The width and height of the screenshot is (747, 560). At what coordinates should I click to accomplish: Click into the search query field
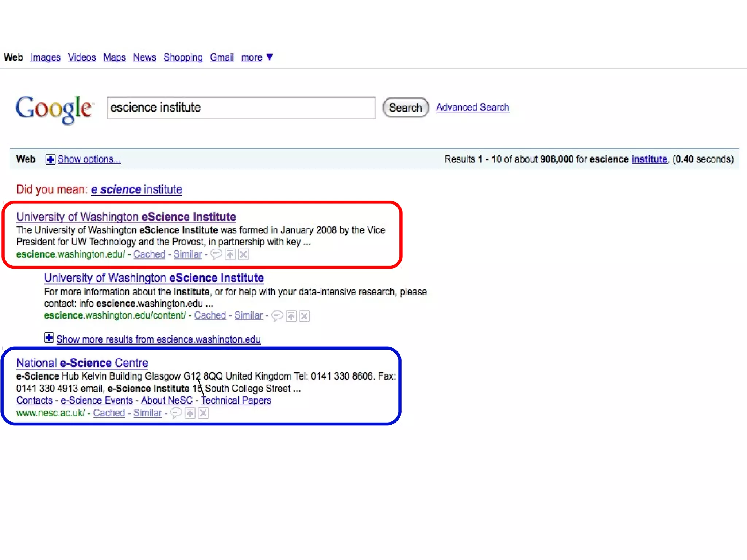[241, 108]
